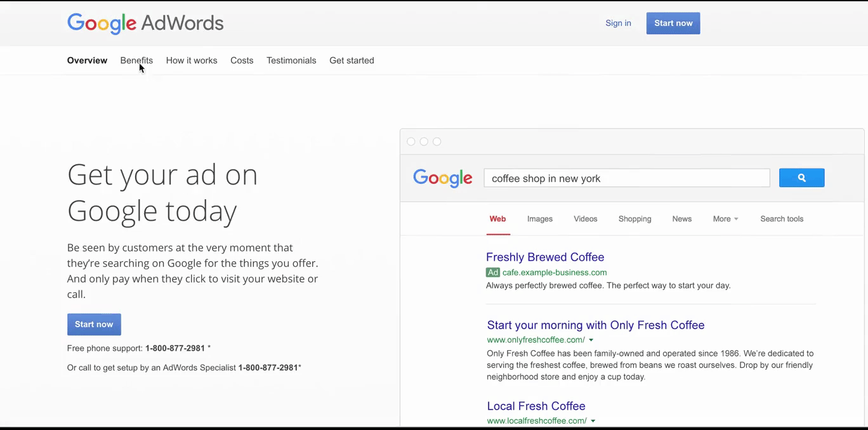
Task: Open the Overview tab
Action: (x=87, y=60)
